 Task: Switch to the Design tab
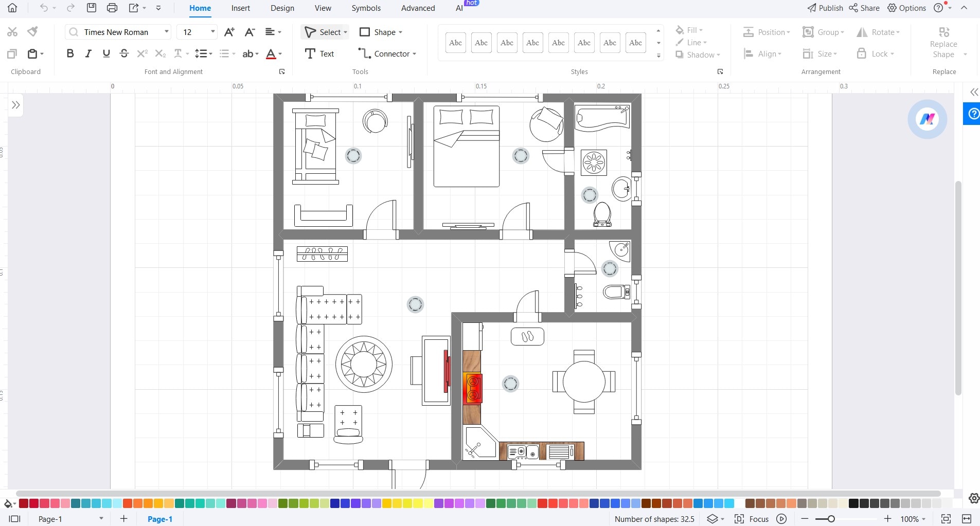tap(282, 8)
